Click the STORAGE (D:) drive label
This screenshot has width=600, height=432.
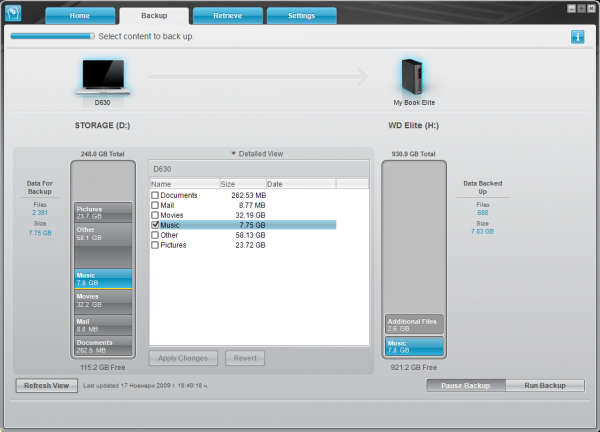[x=103, y=126]
